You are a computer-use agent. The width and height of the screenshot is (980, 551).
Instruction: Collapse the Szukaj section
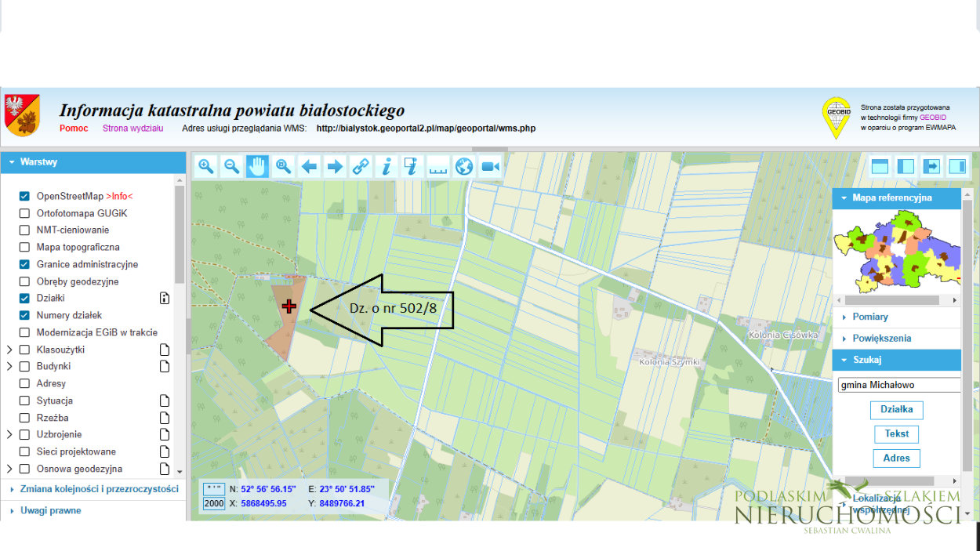pos(896,360)
